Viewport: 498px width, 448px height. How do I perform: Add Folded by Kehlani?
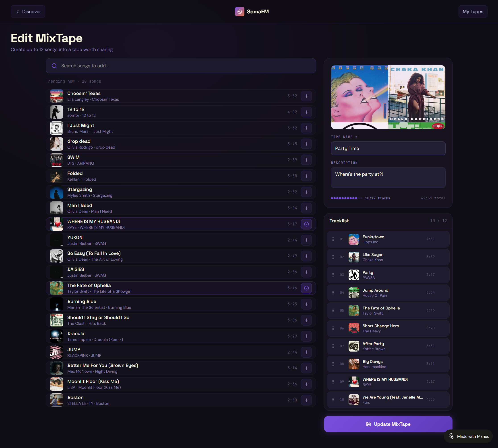(306, 176)
